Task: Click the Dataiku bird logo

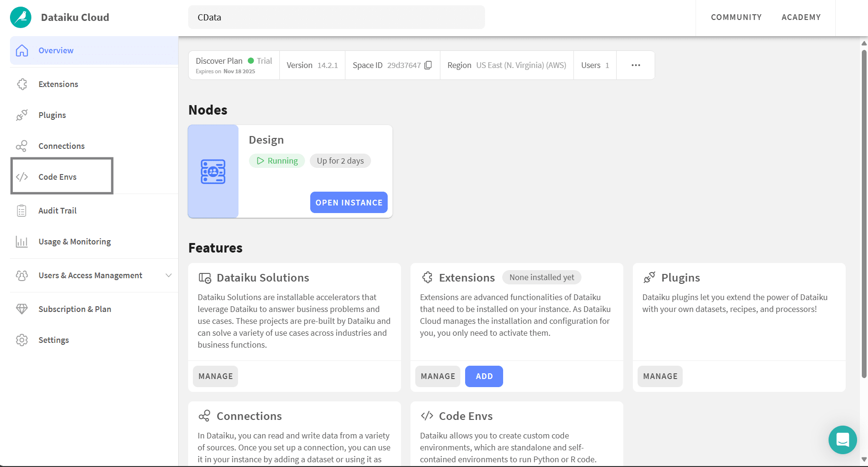Action: coord(21,18)
